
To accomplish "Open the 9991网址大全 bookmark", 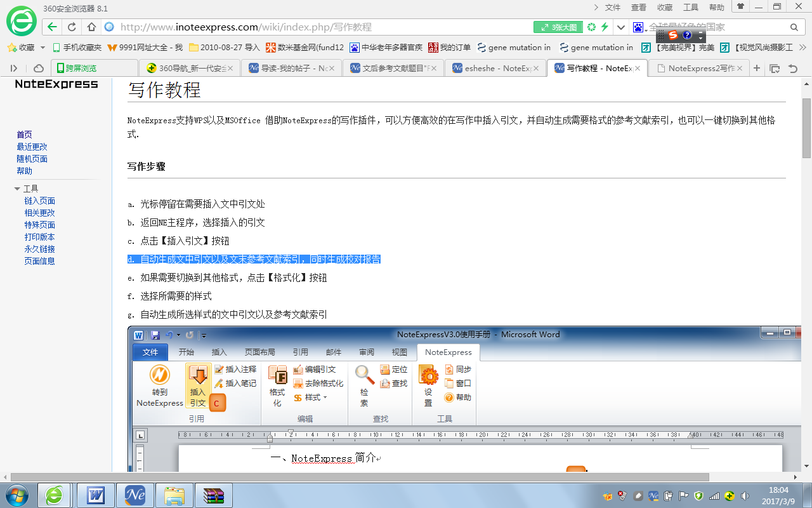I will pos(145,47).
